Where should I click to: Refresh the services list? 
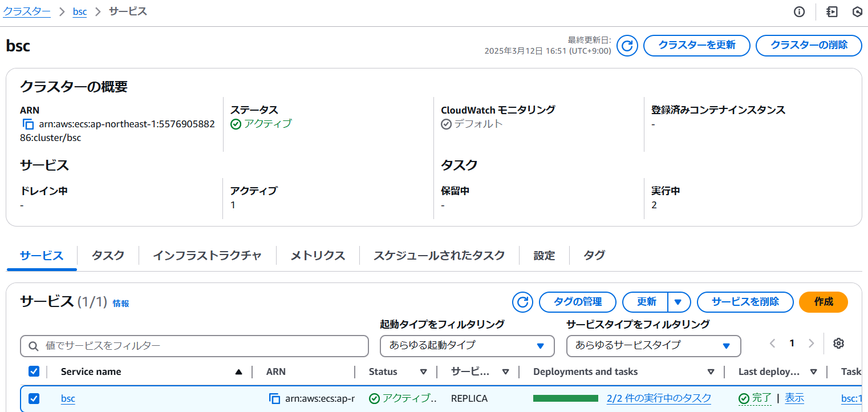click(522, 302)
